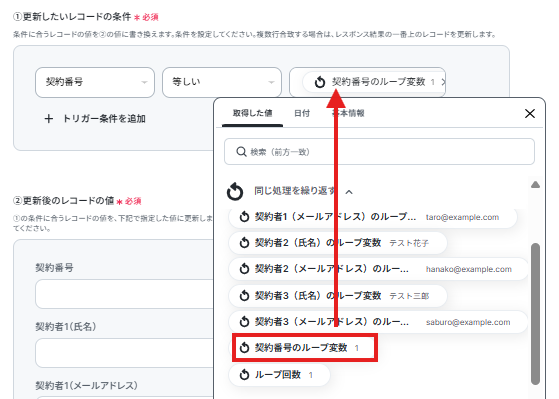The width and height of the screenshot is (559, 399).
Task: Click the plus icon beside トリガー条件を追加
Action: (x=49, y=119)
